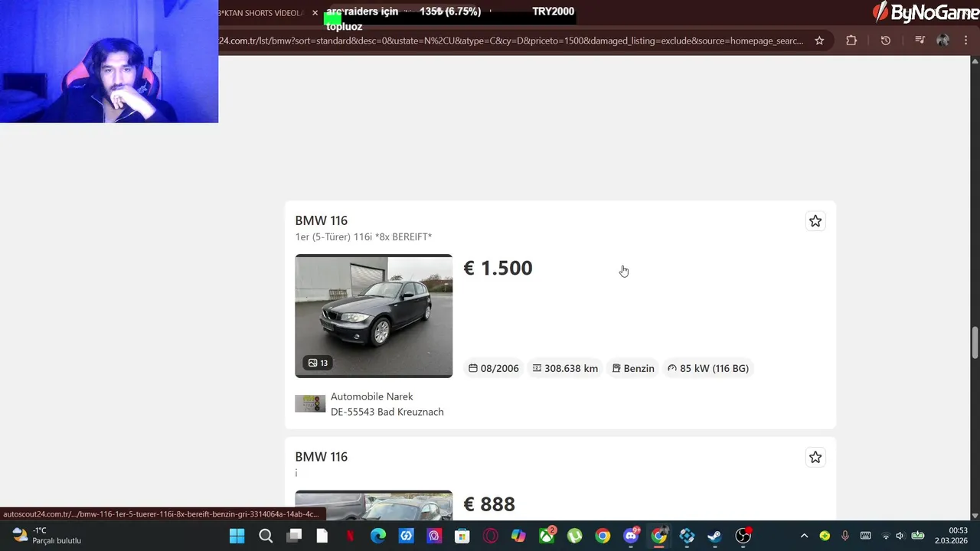Open OBS Studio from the taskbar
The height and width of the screenshot is (551, 980).
[743, 536]
